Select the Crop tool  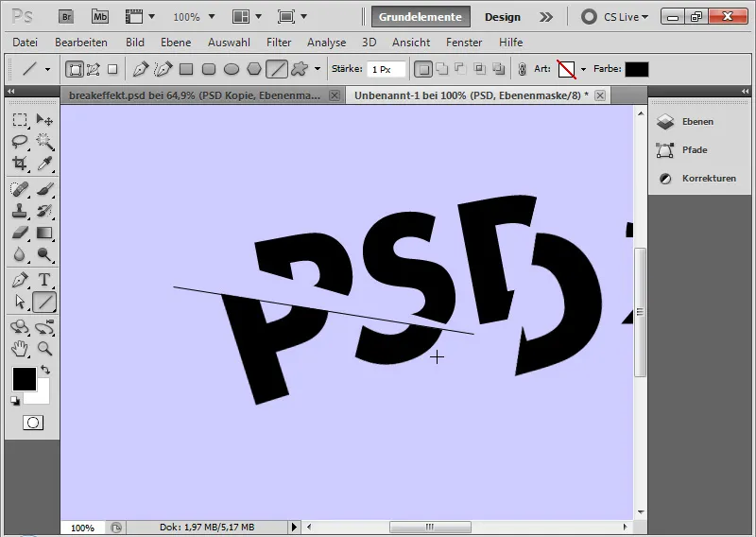(x=20, y=164)
